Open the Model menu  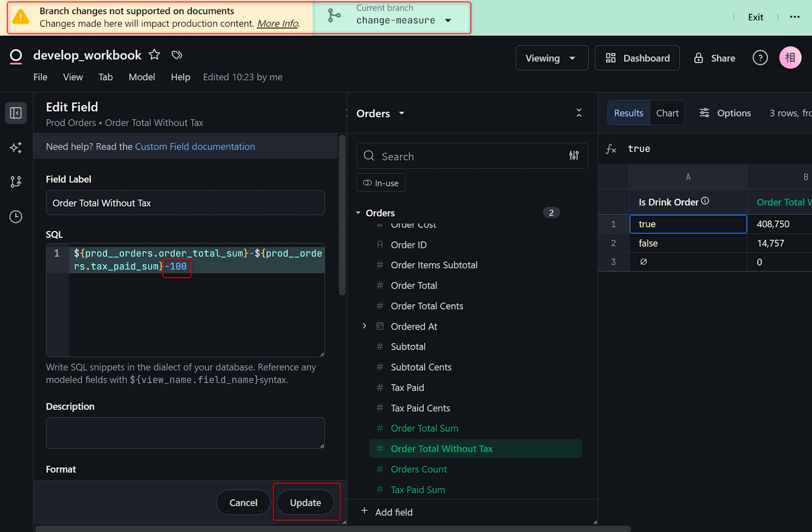[x=142, y=77]
